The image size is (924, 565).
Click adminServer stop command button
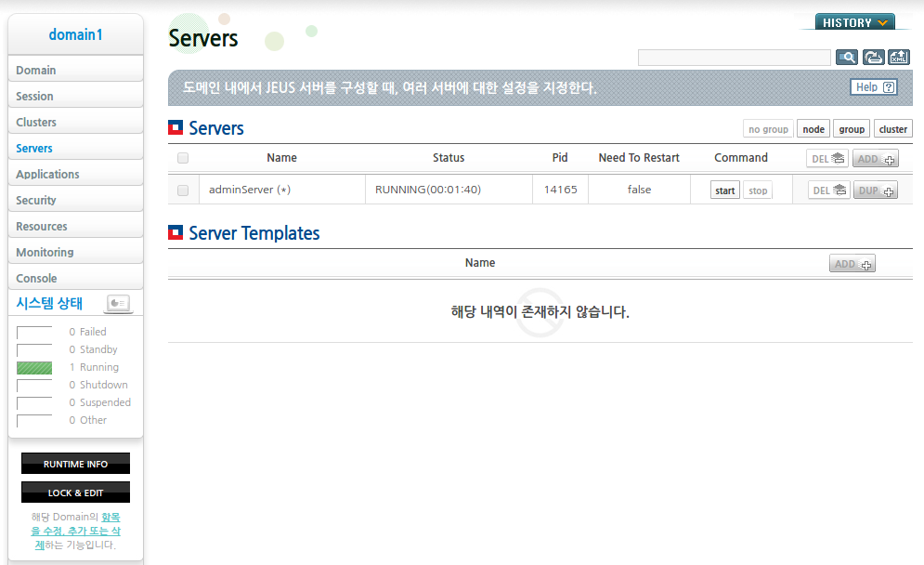[x=758, y=191]
